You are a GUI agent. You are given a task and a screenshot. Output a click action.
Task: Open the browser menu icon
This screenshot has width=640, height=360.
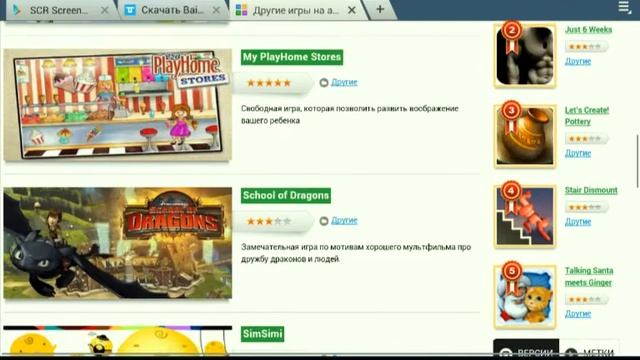coord(624,7)
